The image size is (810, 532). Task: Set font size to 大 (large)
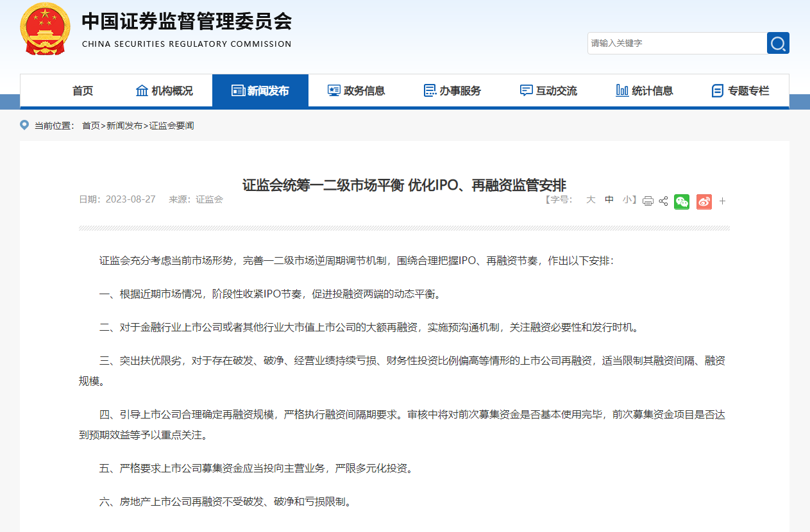tap(591, 200)
